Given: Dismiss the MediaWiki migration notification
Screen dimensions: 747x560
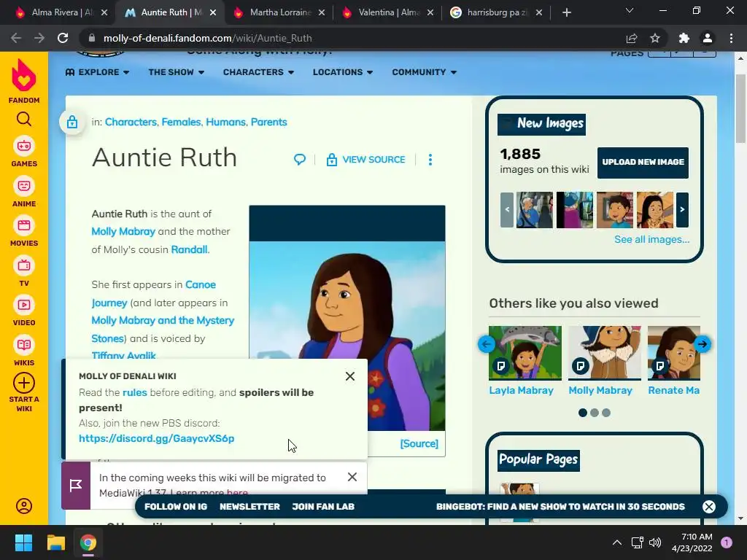Looking at the screenshot, I should click(352, 477).
